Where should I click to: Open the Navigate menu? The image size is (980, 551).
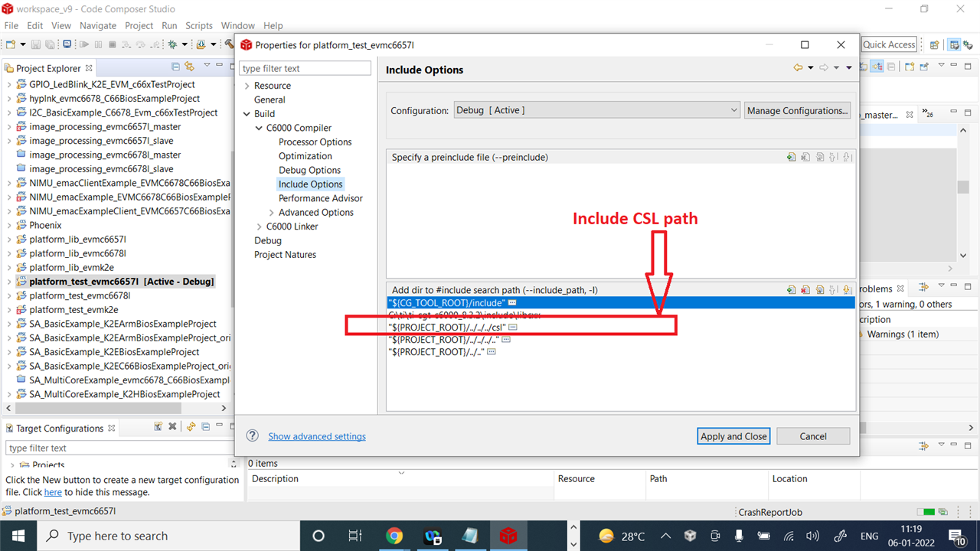(x=98, y=25)
